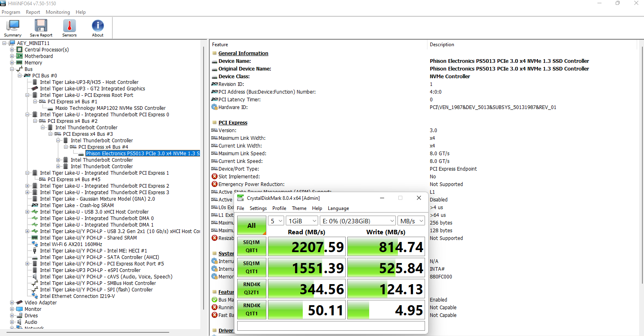The image size is (644, 336).
Task: Click the Maxio MAP1202 NVMe SSD drive icon
Action: (50, 109)
